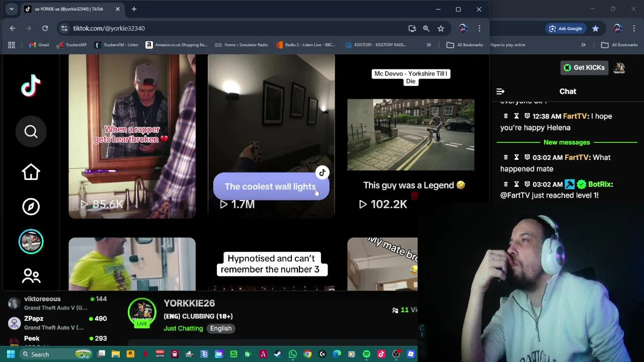
Task: Click Windows taskbar Search box
Action: click(56, 354)
